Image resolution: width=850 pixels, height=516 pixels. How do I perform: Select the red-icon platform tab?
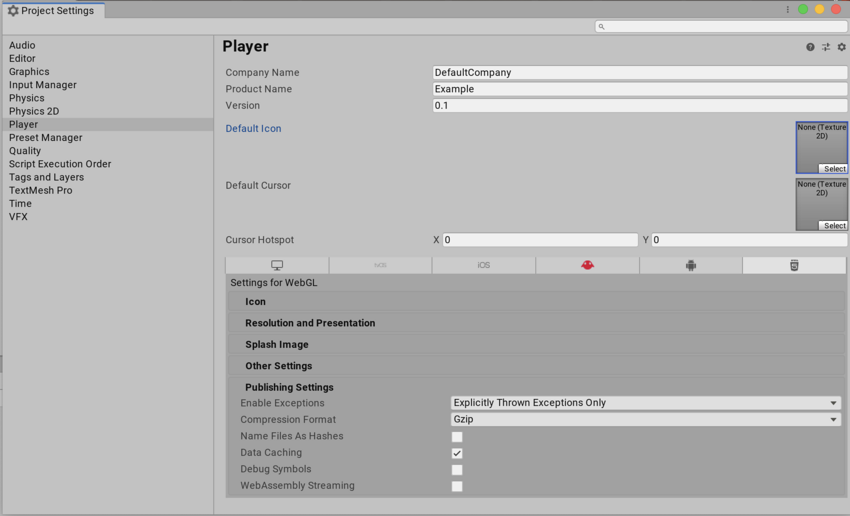click(x=588, y=265)
